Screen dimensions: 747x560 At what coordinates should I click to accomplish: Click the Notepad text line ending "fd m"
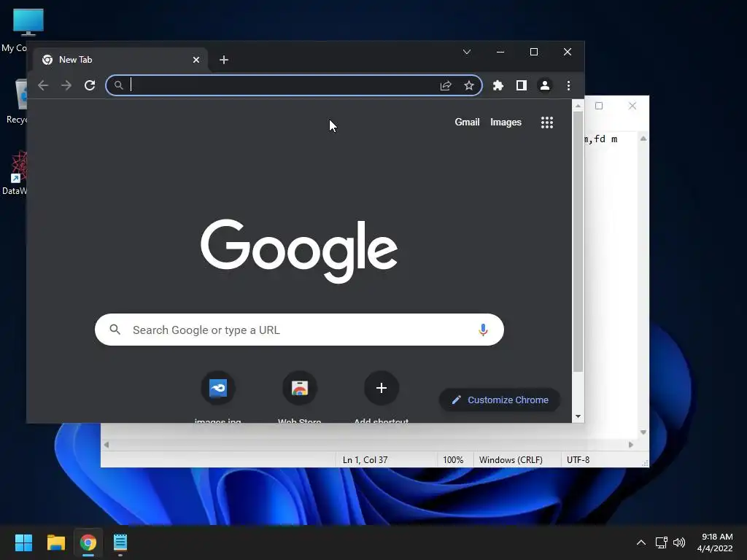(x=602, y=139)
